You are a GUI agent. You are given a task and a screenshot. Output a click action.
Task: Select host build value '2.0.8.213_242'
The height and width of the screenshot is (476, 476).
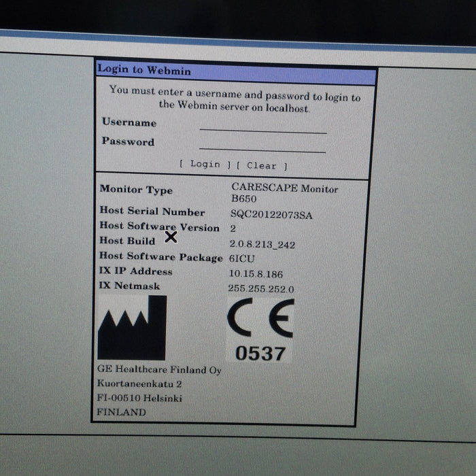pos(262,244)
